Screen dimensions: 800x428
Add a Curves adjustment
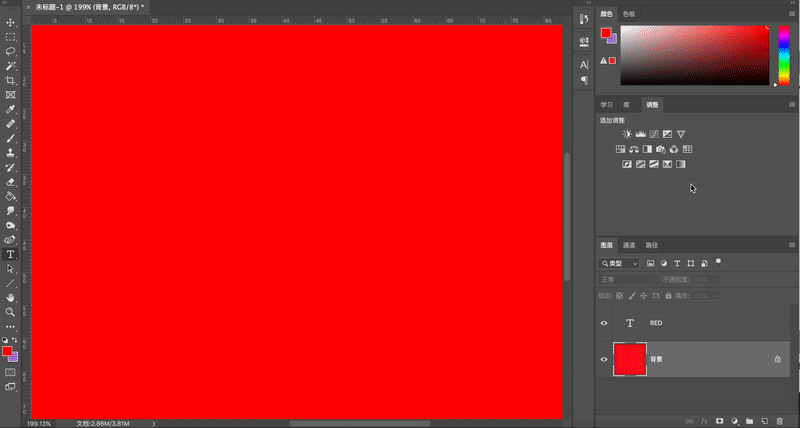(654, 134)
